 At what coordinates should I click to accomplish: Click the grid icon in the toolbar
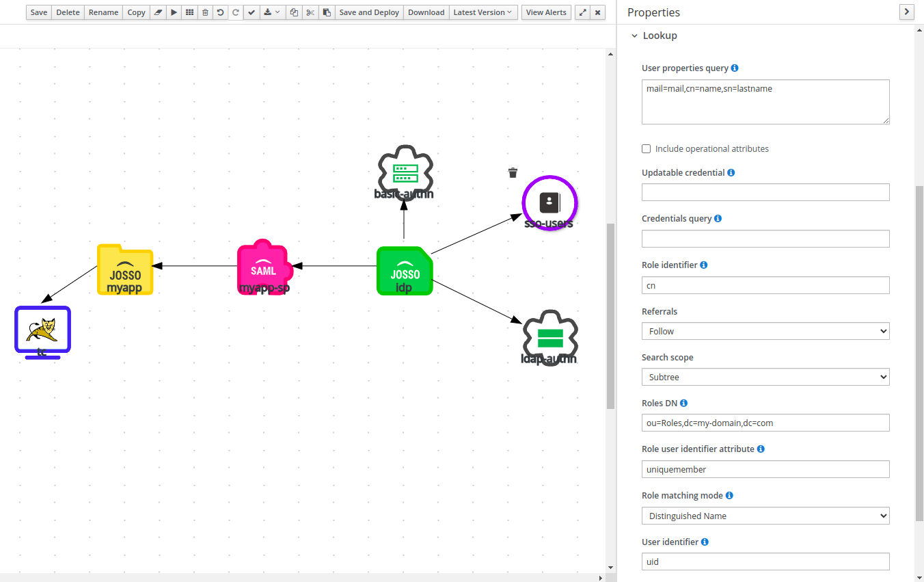190,12
